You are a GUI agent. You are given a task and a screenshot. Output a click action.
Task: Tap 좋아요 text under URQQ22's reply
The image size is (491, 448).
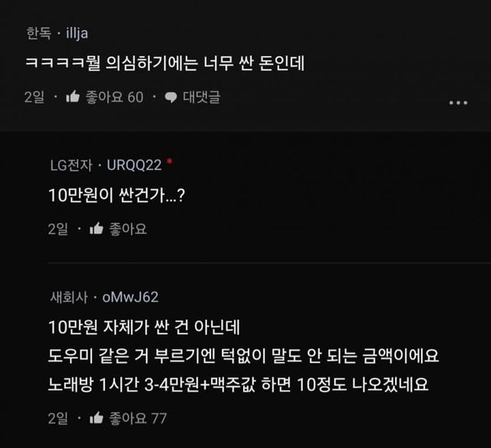coord(128,229)
